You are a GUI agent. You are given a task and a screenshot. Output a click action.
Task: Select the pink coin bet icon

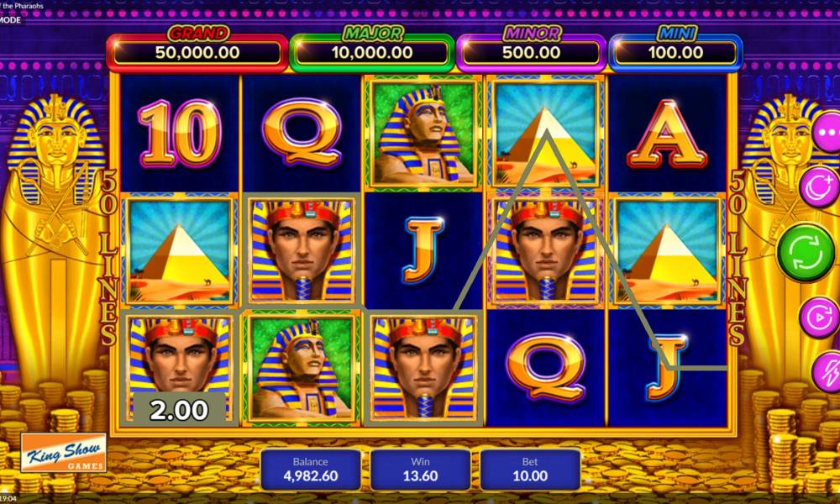point(820,186)
